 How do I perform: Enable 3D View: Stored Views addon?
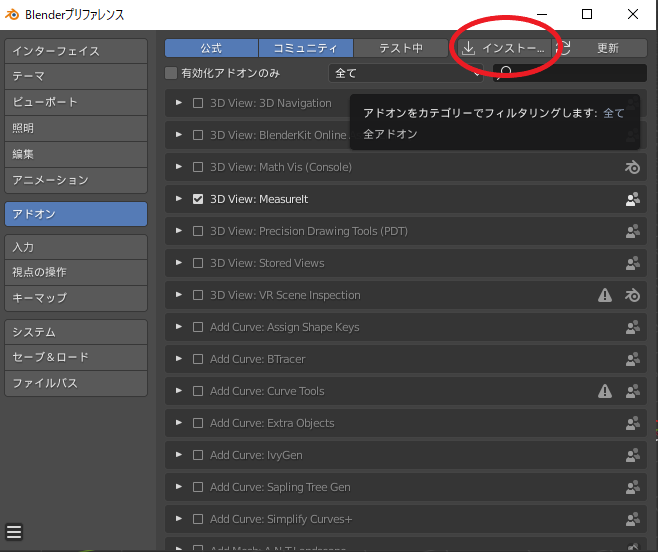[x=198, y=263]
